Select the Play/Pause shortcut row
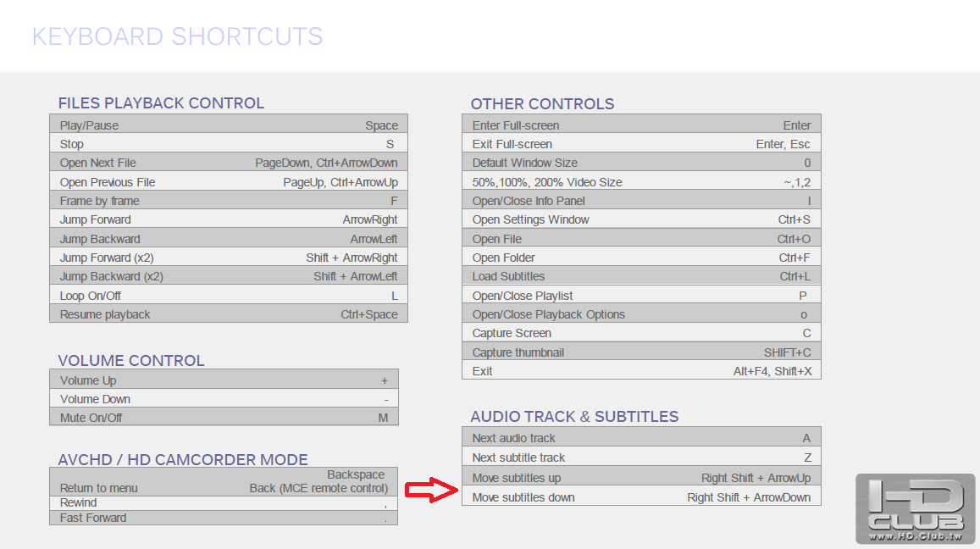Screen dimensions: 980x549 (x=229, y=125)
